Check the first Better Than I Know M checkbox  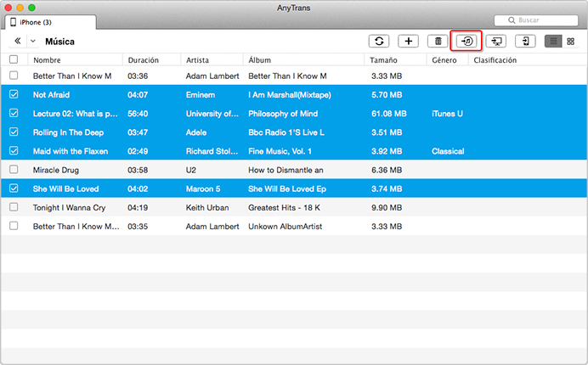(14, 76)
